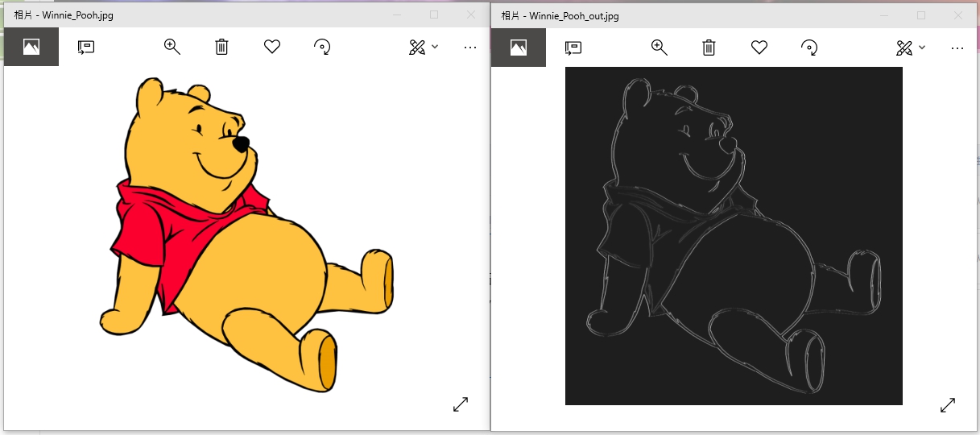Open collection view in Winnie_Pooh_out.jpg window
Screen dimensions: 980x435
519,48
